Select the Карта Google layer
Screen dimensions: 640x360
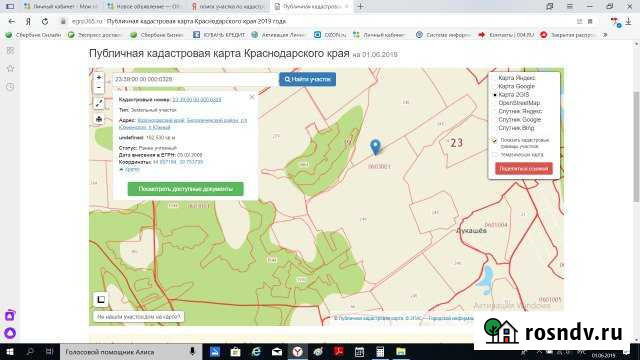click(516, 86)
